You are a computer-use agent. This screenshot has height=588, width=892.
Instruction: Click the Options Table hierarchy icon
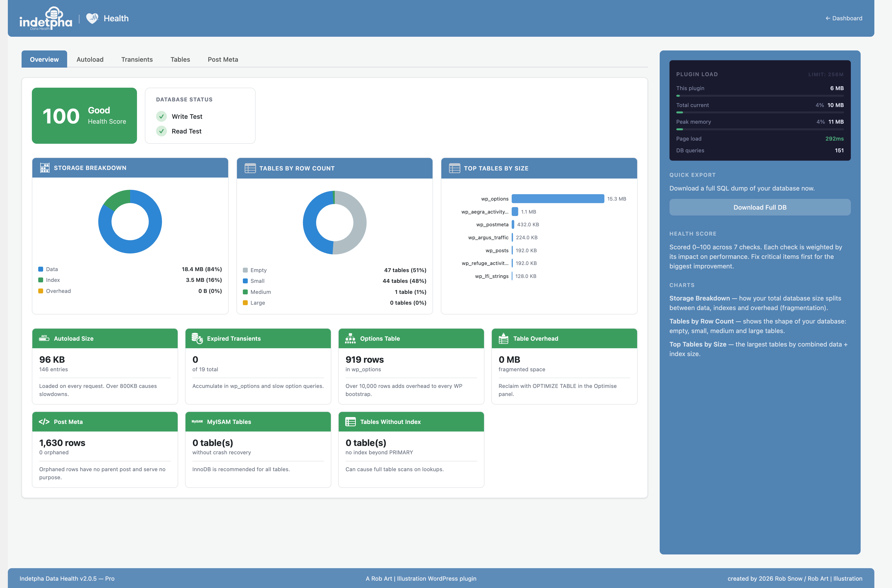point(350,338)
